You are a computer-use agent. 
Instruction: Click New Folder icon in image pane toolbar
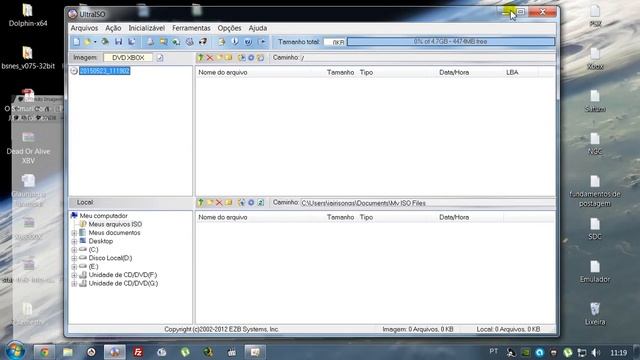point(219,58)
